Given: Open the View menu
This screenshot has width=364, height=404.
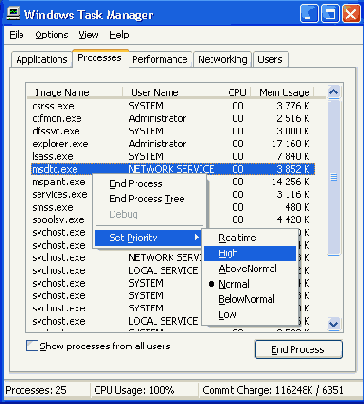Looking at the screenshot, I should 88,35.
